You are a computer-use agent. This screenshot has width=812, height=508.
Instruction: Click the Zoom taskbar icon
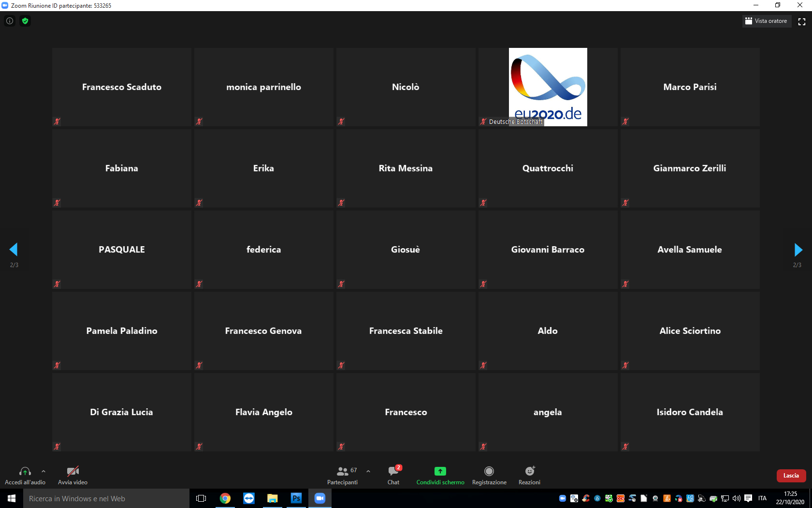[x=320, y=498]
